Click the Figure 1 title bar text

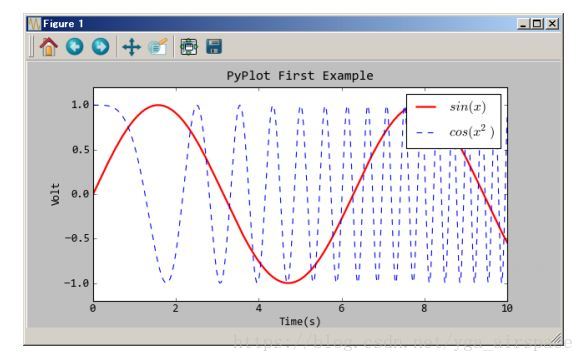[x=63, y=24]
